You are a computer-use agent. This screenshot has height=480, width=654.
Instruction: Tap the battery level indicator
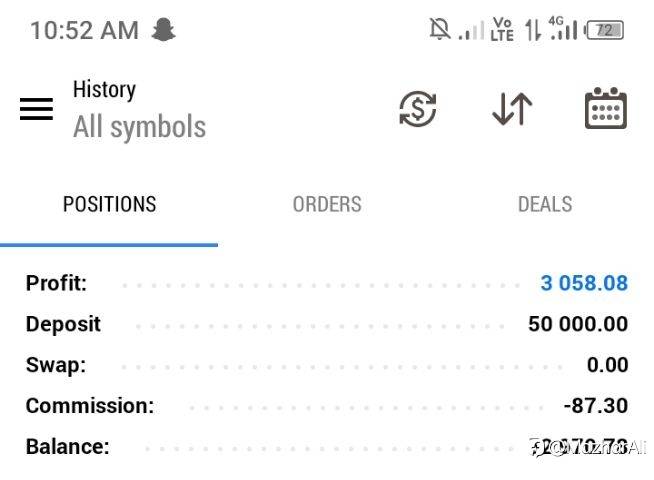coord(604,30)
